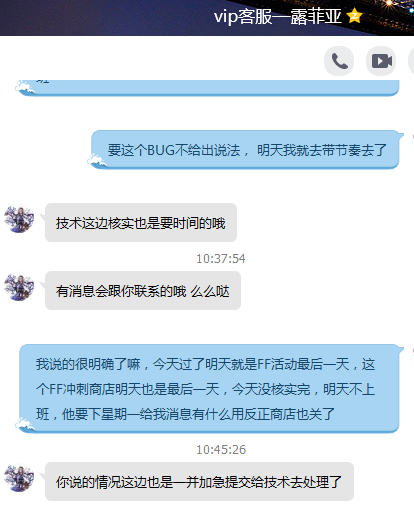Click cloud decoration on the BUG message bubble
The image size is (414, 511).
[x=97, y=160]
